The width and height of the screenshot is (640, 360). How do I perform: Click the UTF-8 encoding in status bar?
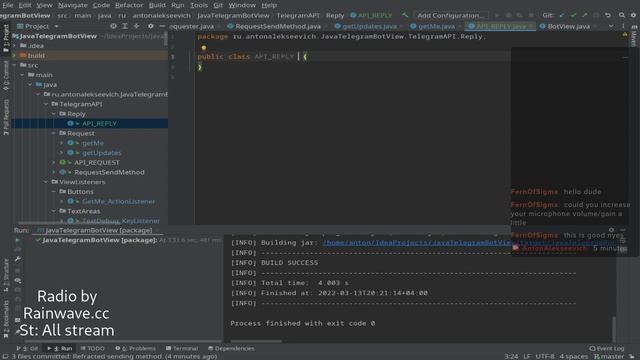click(x=545, y=356)
